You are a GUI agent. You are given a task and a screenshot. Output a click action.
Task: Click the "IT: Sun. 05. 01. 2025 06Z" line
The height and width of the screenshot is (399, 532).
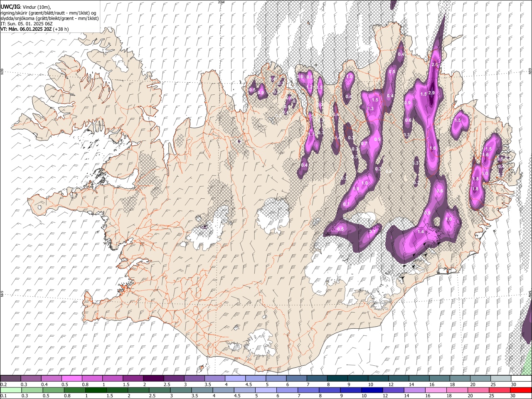26,24
